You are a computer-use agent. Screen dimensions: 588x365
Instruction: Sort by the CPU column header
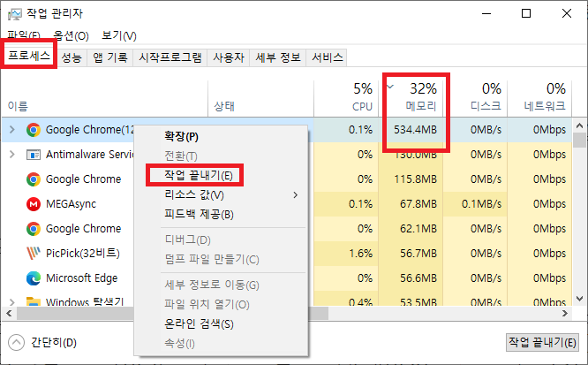pyautogui.click(x=346, y=98)
